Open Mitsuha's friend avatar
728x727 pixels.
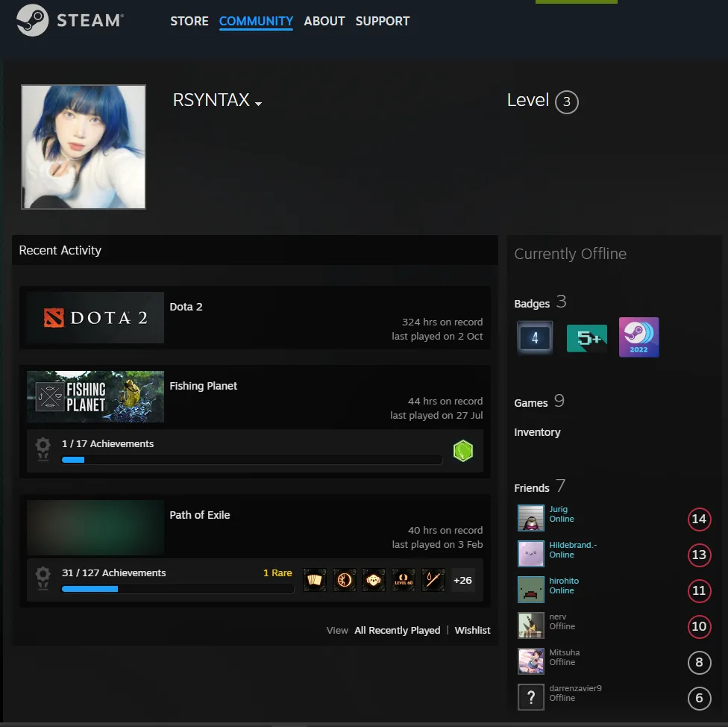tap(530, 661)
